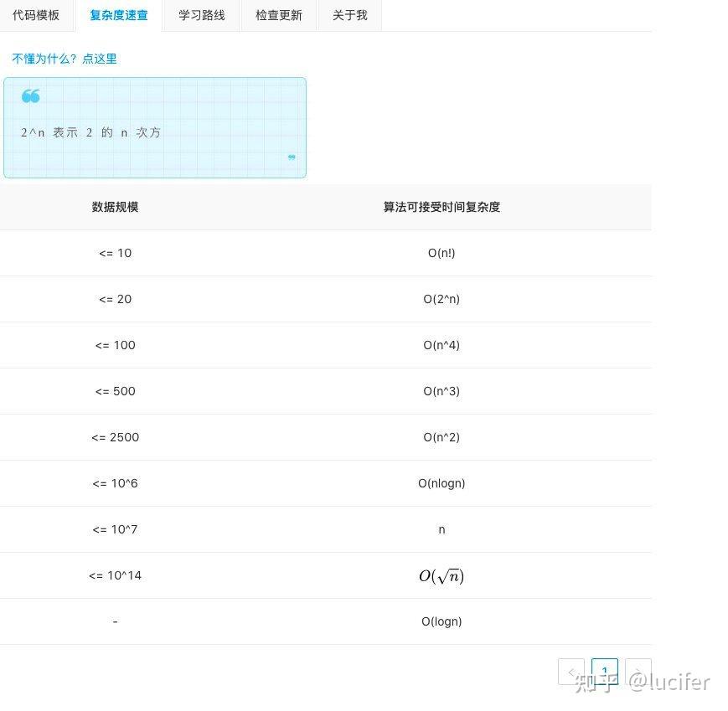
Task: Select the O(nlogn) complexity cell
Action: (x=441, y=483)
